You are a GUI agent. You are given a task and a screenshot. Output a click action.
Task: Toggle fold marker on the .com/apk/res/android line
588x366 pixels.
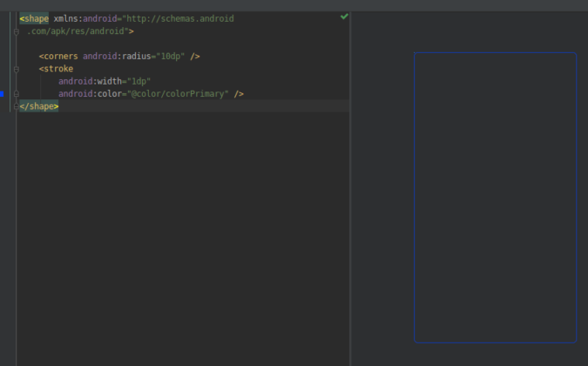[x=16, y=30]
